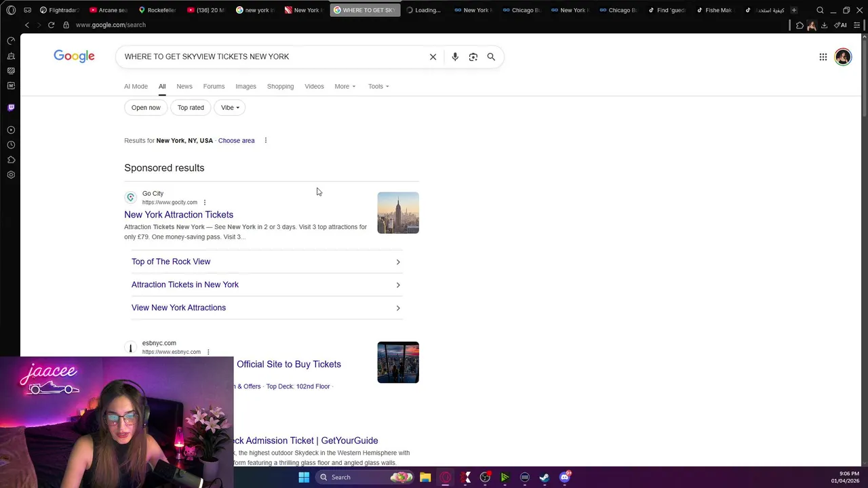Open the Vibe filter dropdown
Image resolution: width=868 pixels, height=488 pixels.
[230, 108]
